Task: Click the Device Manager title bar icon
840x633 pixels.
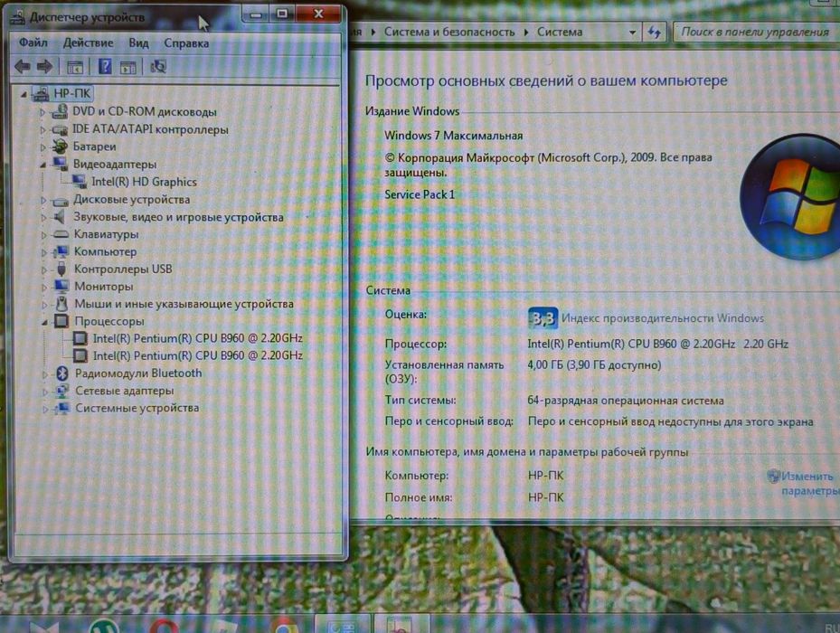Action: [x=18, y=17]
